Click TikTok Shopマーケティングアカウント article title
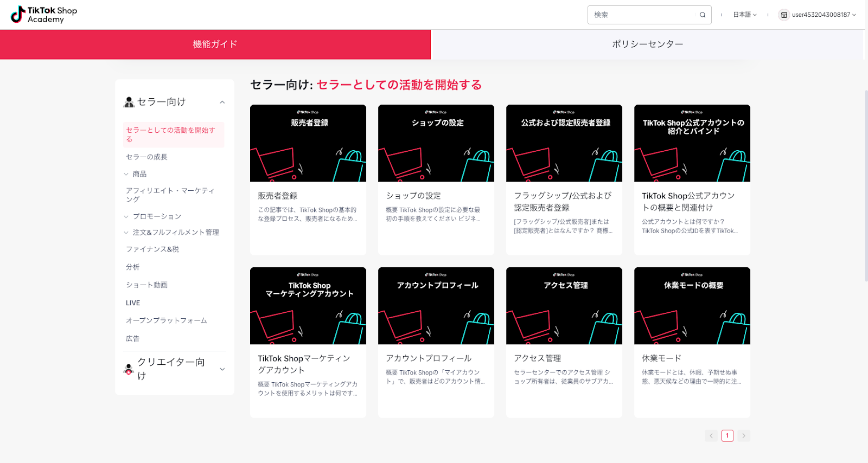This screenshot has width=868, height=463. pyautogui.click(x=304, y=364)
